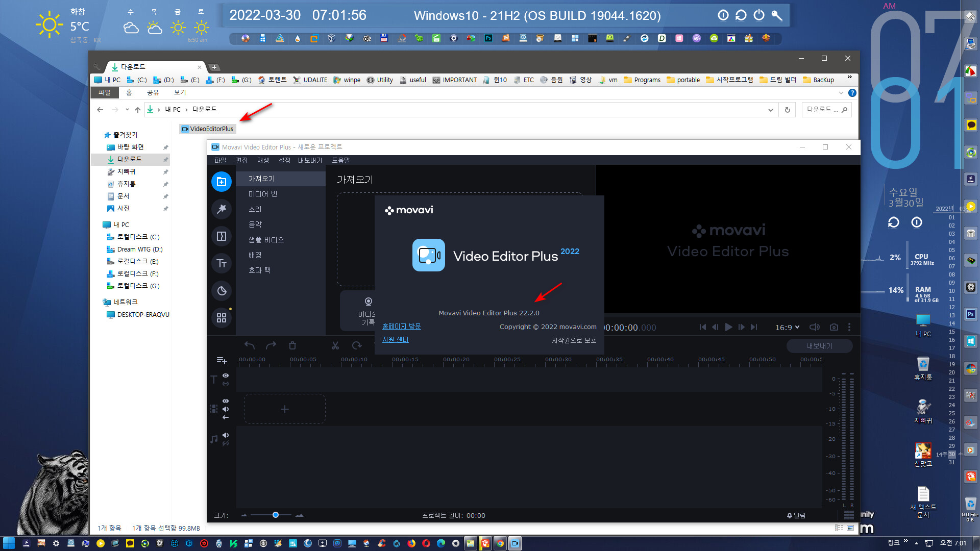Open the Stickers tab icon
980x551 pixels.
(x=222, y=291)
